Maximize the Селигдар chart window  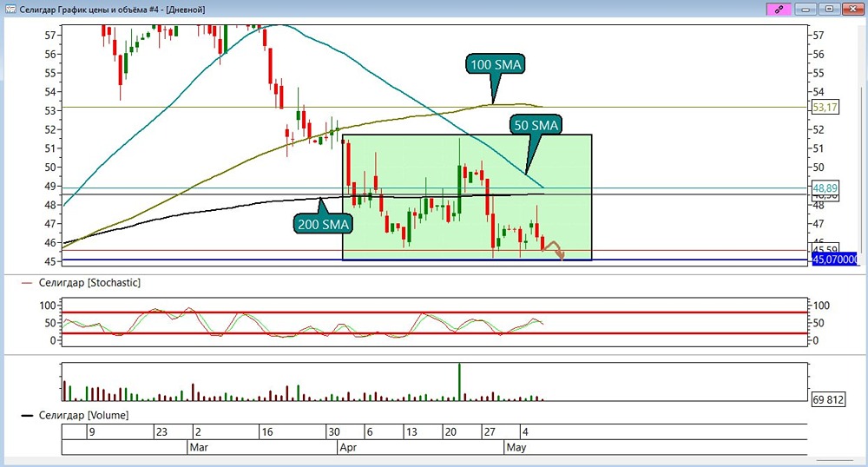coord(829,9)
